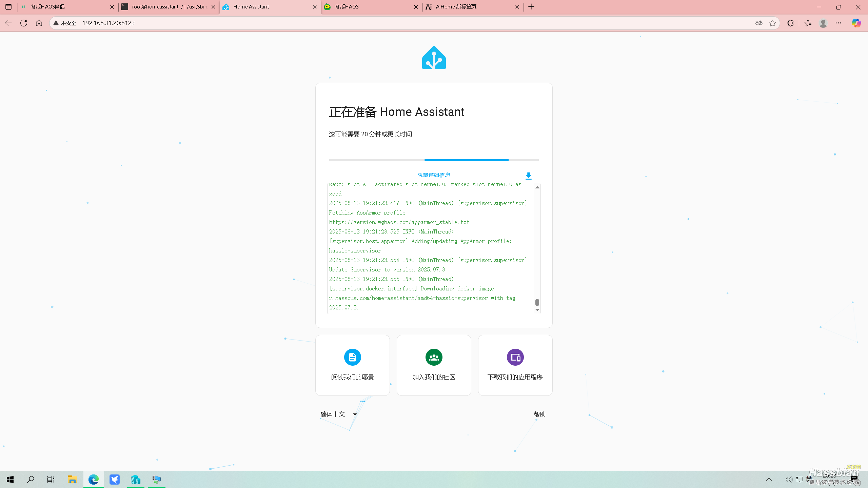Open the Windows Start menu
This screenshot has width=868, height=488.
coord(10,480)
